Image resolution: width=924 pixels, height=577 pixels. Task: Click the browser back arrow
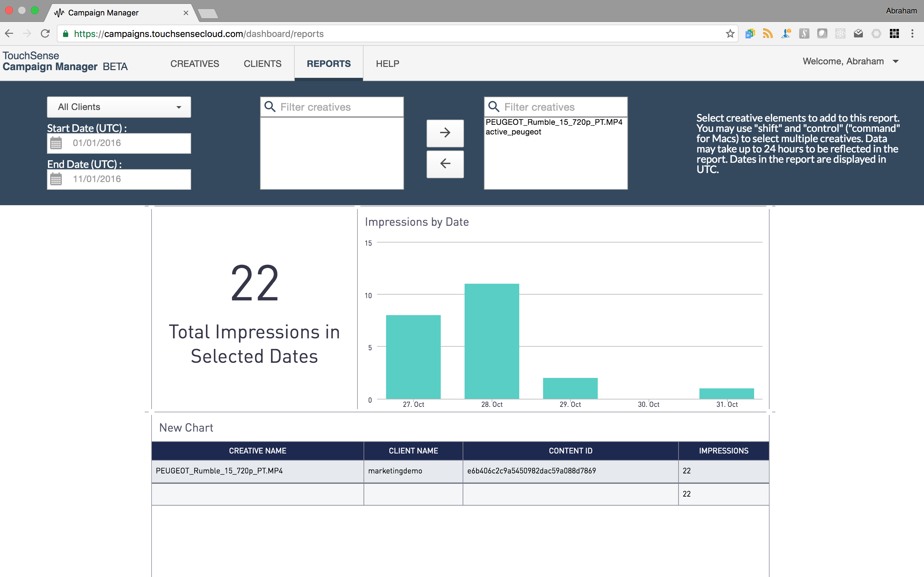[10, 33]
